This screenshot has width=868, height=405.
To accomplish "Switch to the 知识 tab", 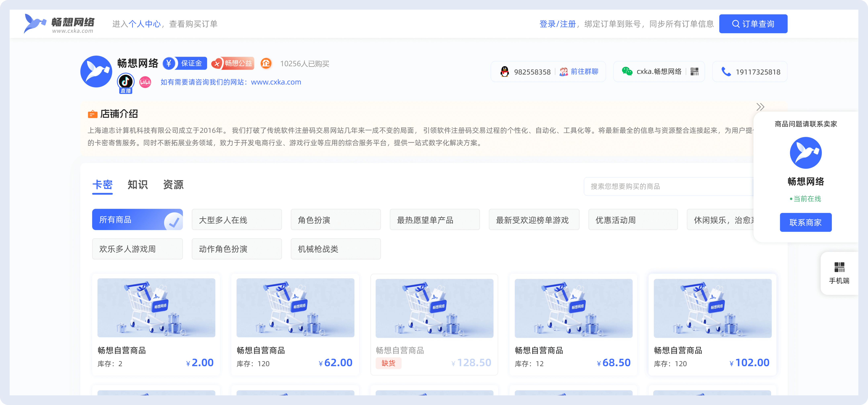I will point(137,185).
